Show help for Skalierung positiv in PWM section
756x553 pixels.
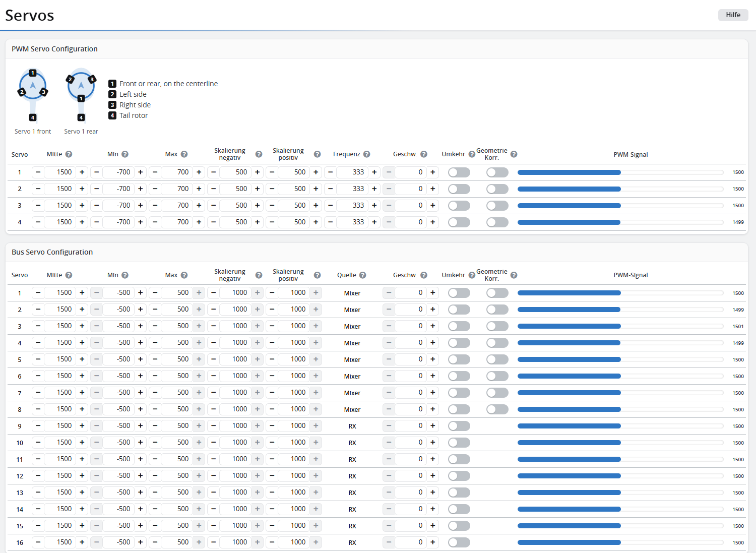[x=317, y=154]
